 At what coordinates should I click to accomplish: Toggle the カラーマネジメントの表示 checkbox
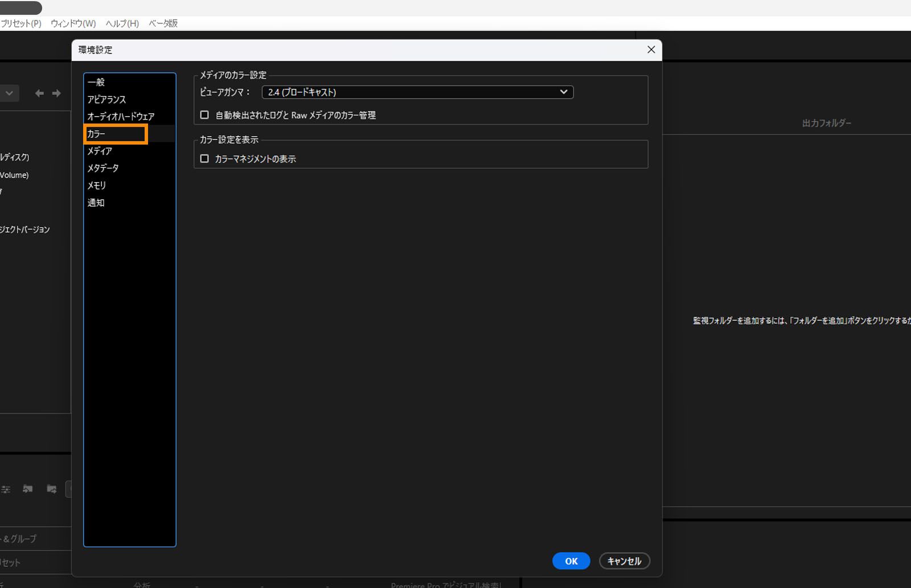[204, 159]
